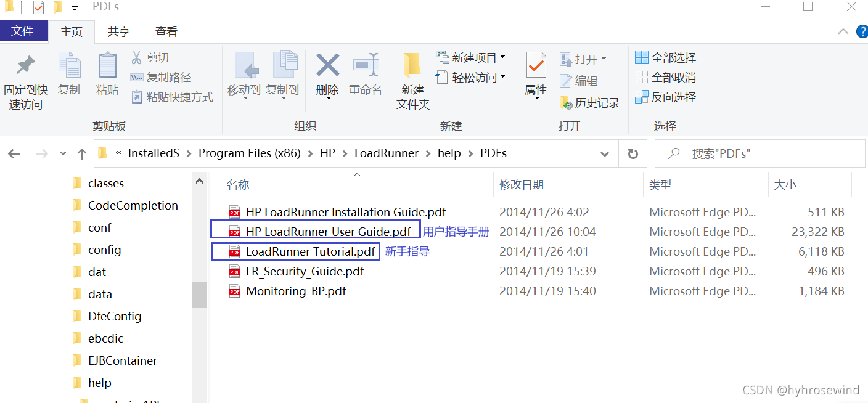The height and width of the screenshot is (403, 868).
Task: Sort by Name (名称) column header
Action: pyautogui.click(x=238, y=184)
